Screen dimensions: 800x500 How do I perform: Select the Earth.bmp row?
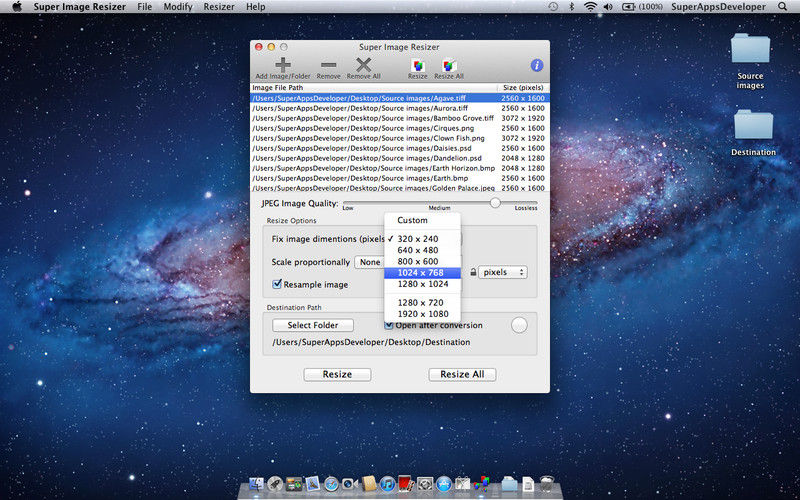coord(400,178)
